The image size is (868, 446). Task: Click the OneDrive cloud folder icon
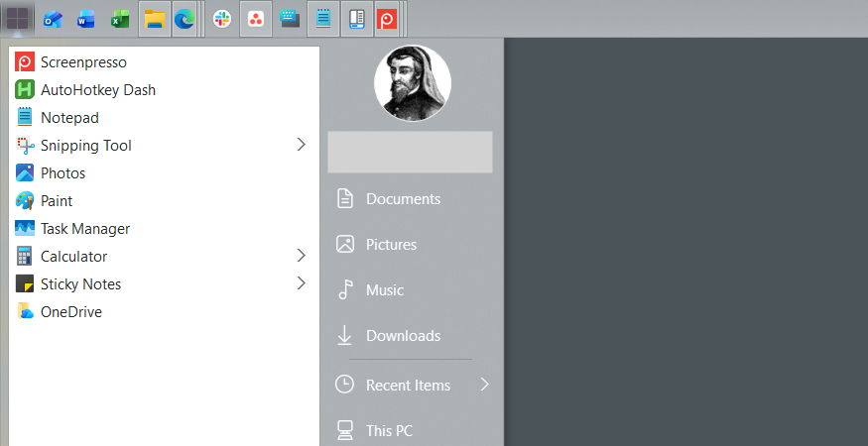pyautogui.click(x=25, y=311)
